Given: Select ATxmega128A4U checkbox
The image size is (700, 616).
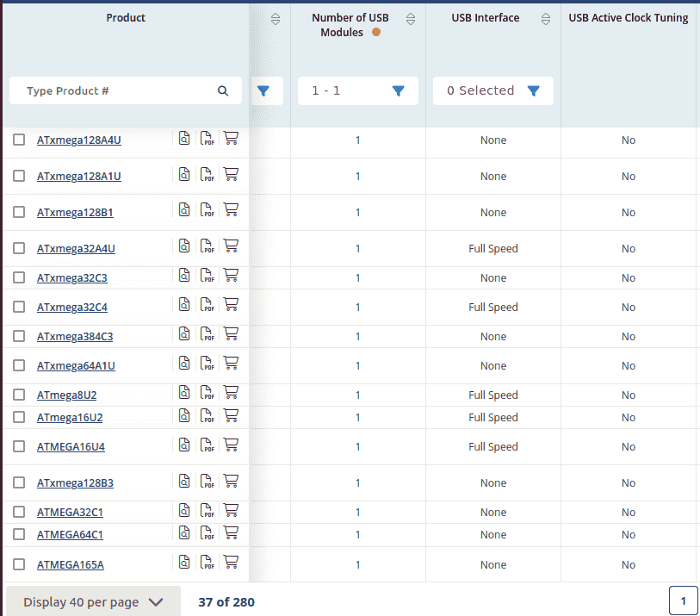Looking at the screenshot, I should pyautogui.click(x=19, y=140).
